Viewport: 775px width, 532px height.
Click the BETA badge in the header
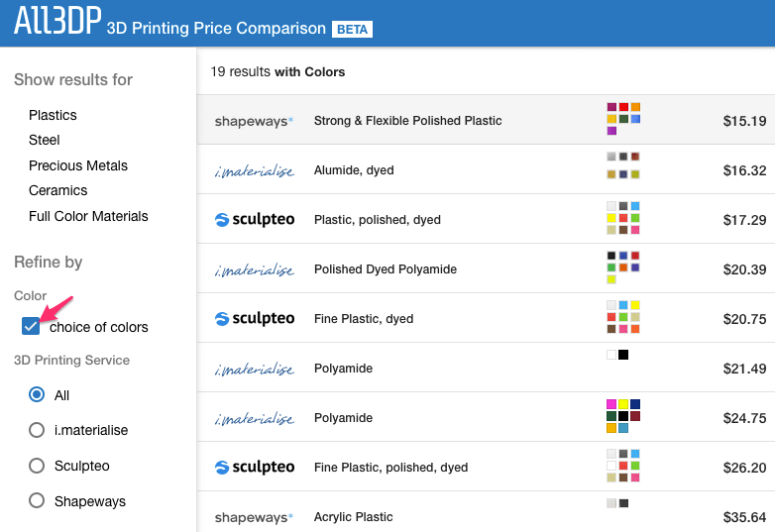(352, 29)
